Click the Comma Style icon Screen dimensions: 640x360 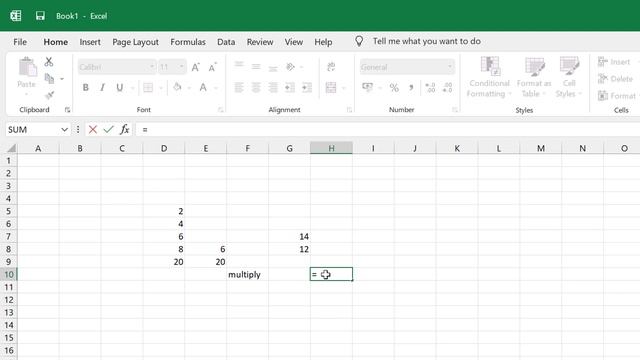tap(411, 87)
